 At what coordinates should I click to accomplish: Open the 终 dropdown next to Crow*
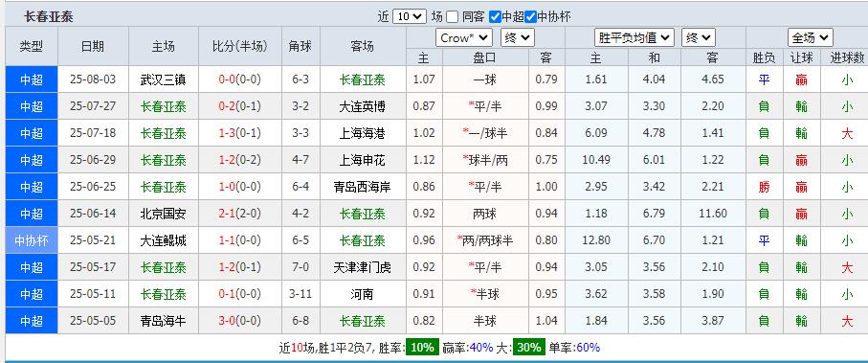[517, 37]
